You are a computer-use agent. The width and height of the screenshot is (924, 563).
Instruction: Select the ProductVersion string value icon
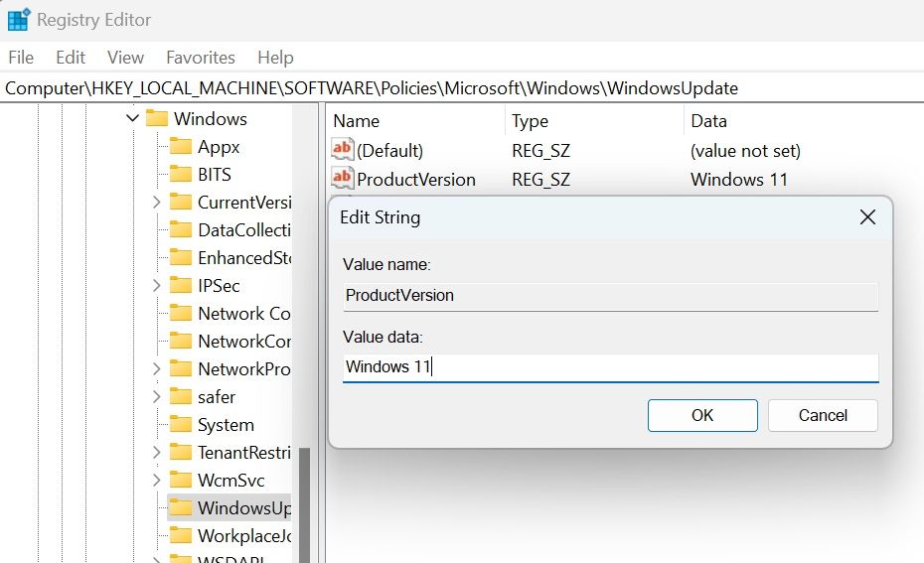(x=342, y=178)
